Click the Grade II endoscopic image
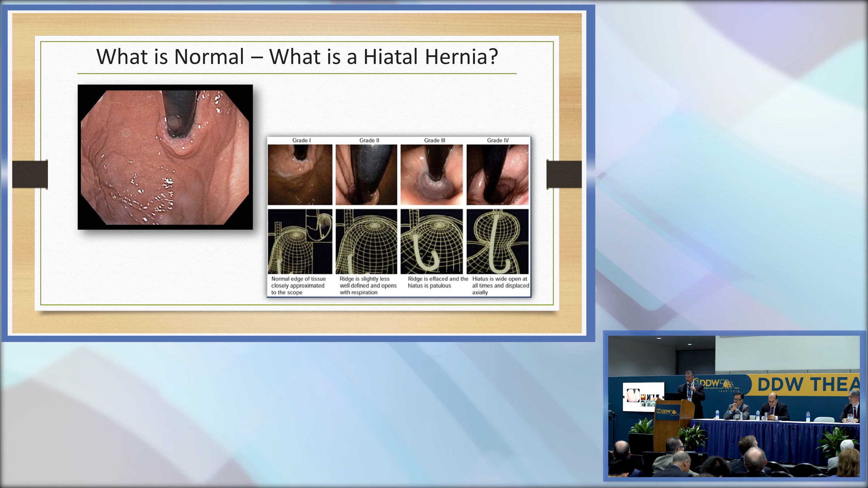This screenshot has height=488, width=868. click(366, 175)
